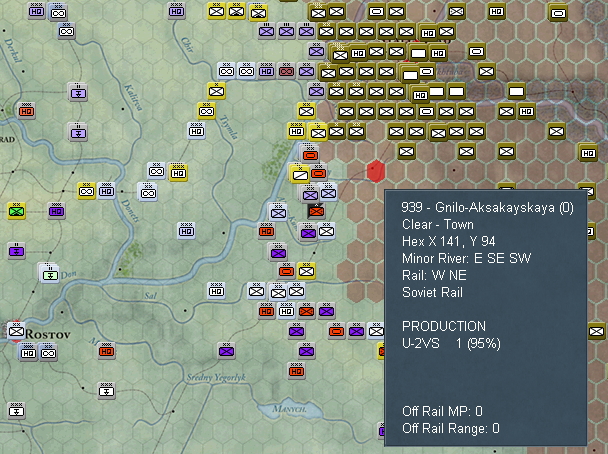Click the 'Soviet Rail' line in tooltip
This screenshot has height=454, width=608.
click(x=432, y=292)
